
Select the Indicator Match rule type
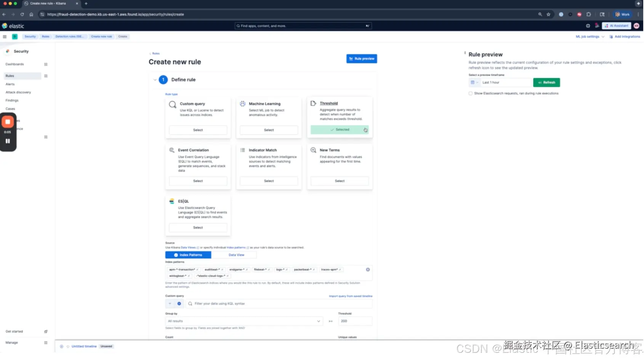[269, 181]
